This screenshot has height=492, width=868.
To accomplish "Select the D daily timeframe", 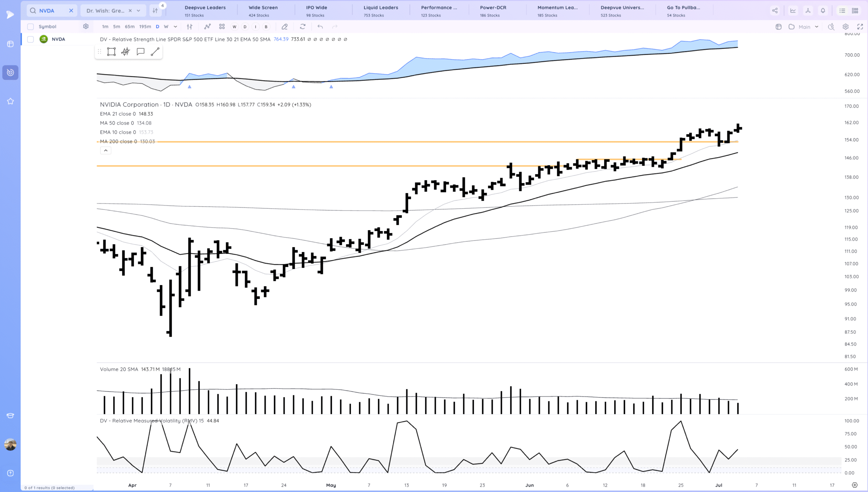I will pos(157,27).
